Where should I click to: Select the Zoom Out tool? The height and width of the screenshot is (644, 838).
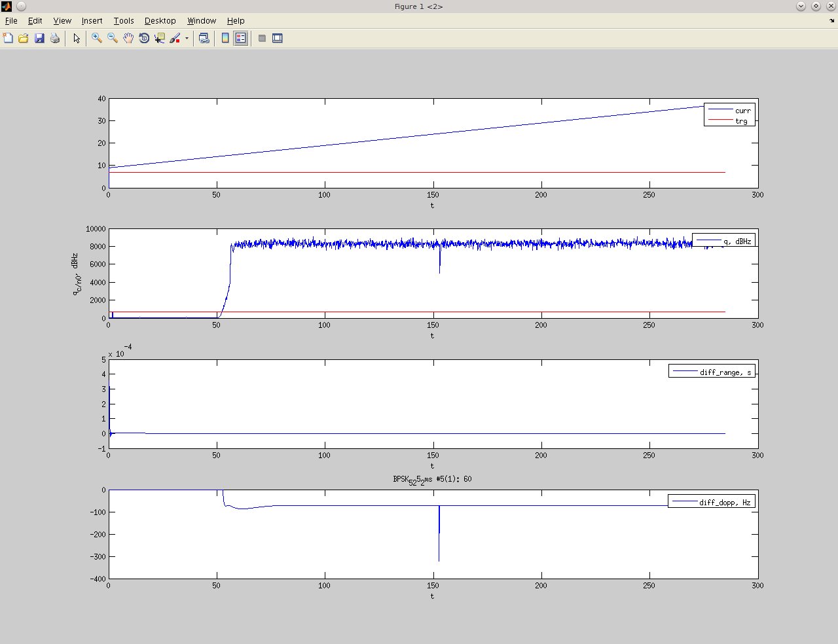pyautogui.click(x=113, y=39)
